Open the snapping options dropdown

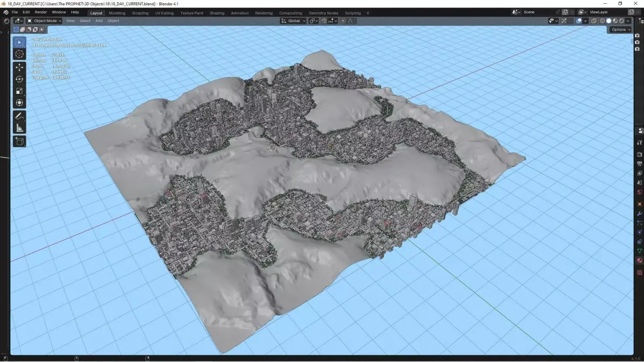[x=333, y=21]
